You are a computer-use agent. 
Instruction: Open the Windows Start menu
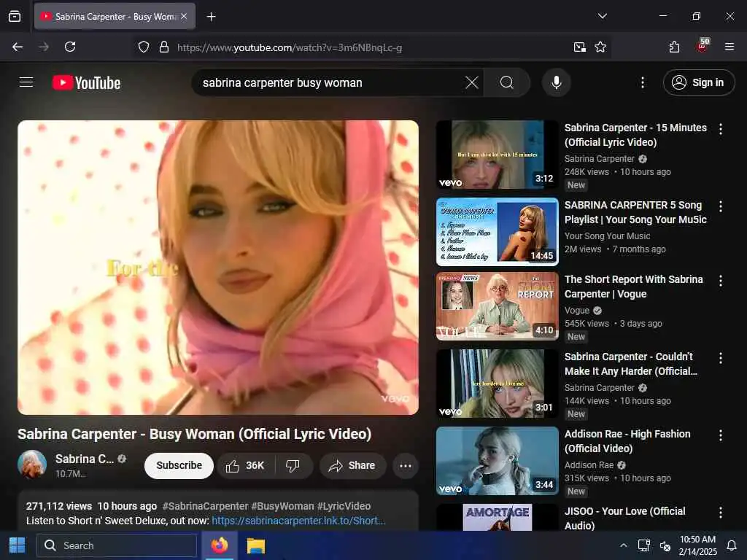pyautogui.click(x=18, y=545)
